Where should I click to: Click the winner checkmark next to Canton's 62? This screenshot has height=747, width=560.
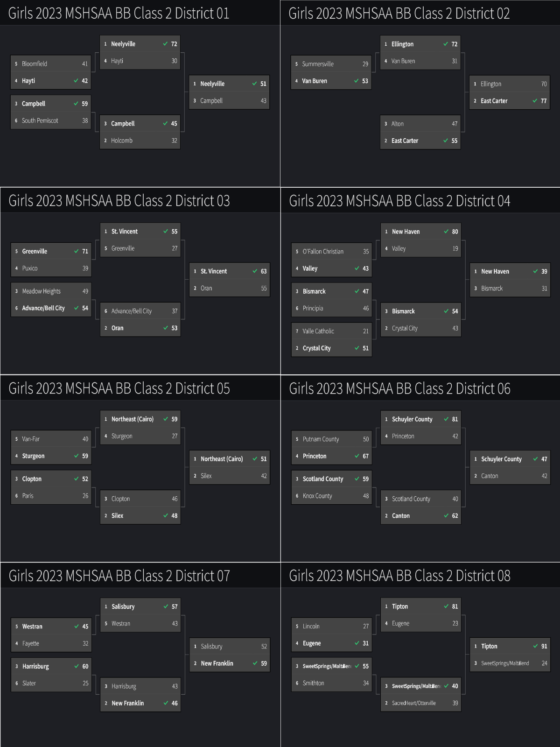point(446,516)
